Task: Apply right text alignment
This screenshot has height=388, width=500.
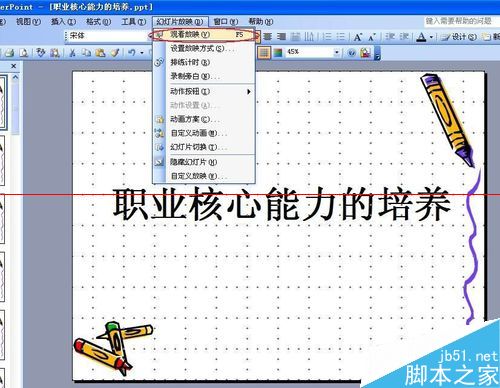Action: [281, 36]
